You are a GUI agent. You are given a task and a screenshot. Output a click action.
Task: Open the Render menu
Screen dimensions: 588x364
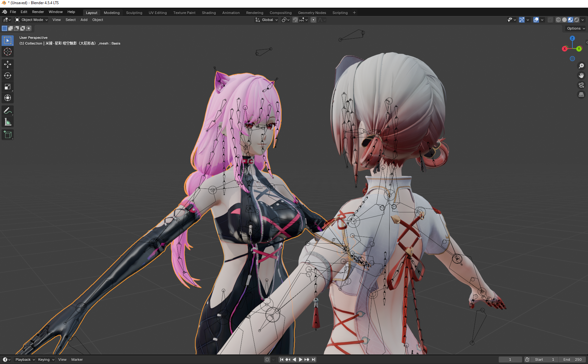click(38, 12)
